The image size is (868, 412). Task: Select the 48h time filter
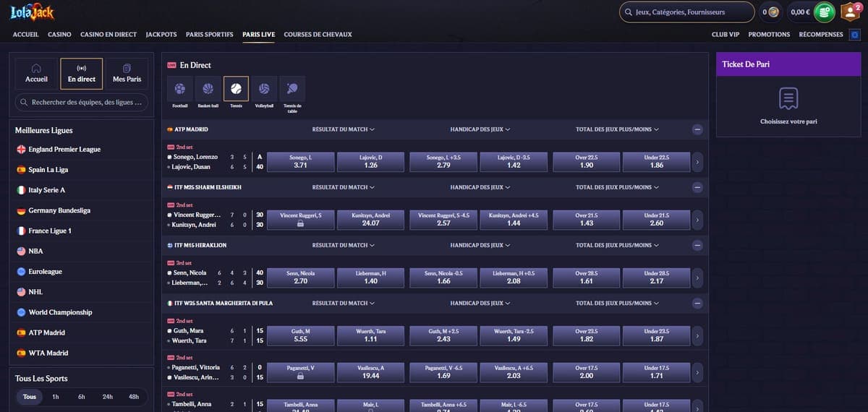tap(134, 397)
